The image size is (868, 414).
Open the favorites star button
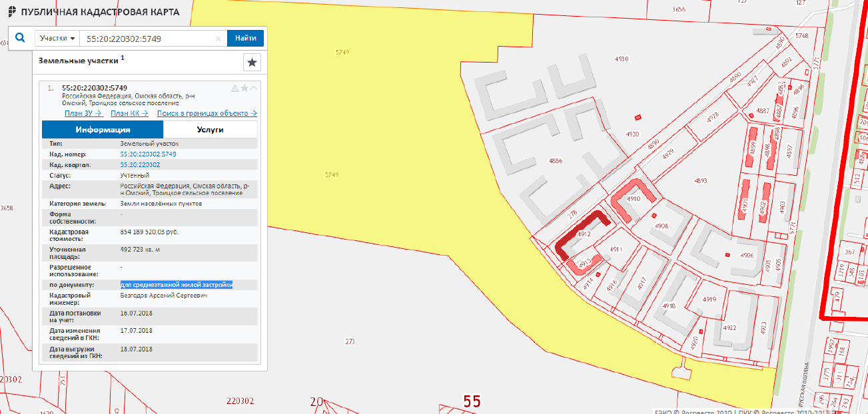click(x=252, y=63)
